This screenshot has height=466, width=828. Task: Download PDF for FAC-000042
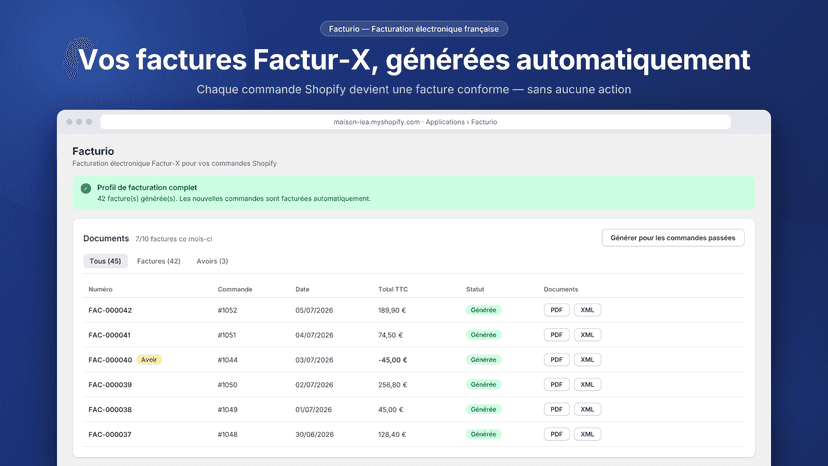(x=557, y=310)
